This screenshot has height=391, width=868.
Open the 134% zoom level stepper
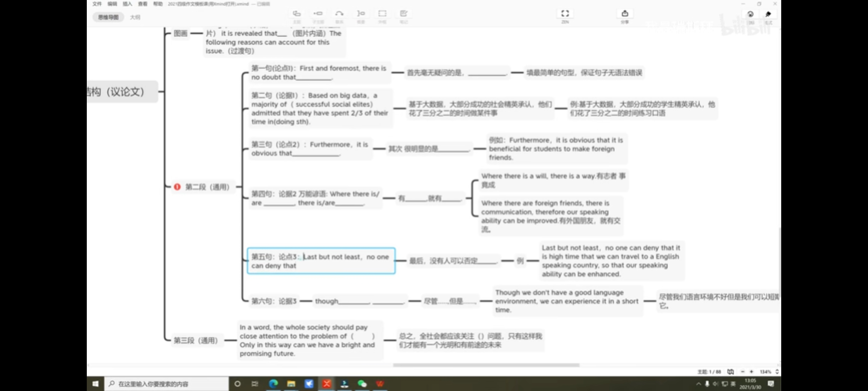[x=777, y=372]
